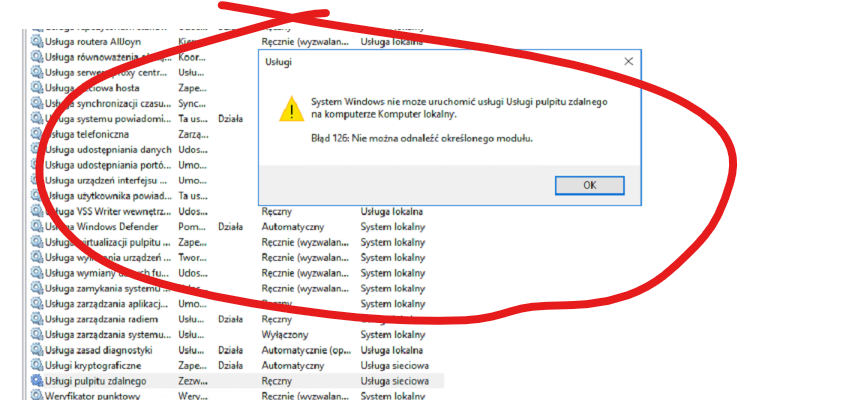Click 'Usługa lokalna' logon of Usługa VSS Writer
The image size is (847, 400).
point(392,211)
